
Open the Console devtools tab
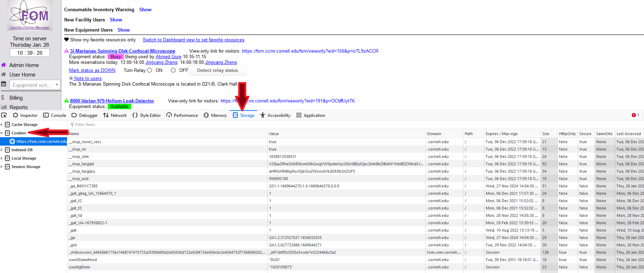tap(54, 115)
